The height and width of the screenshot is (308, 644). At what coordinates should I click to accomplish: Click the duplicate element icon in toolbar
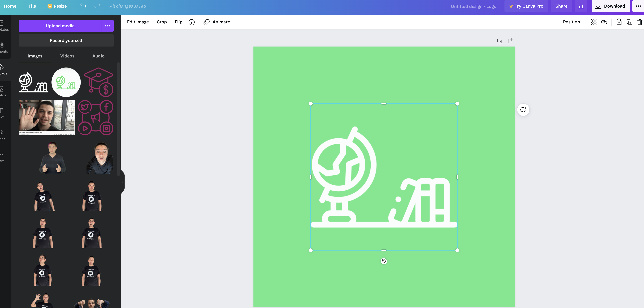pyautogui.click(x=629, y=22)
